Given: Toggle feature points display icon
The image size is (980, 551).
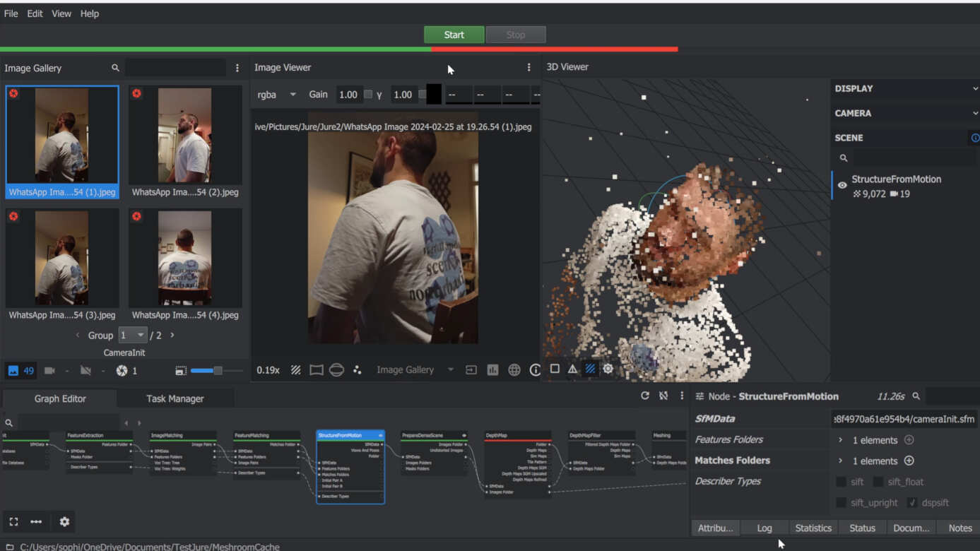Looking at the screenshot, I should click(357, 369).
